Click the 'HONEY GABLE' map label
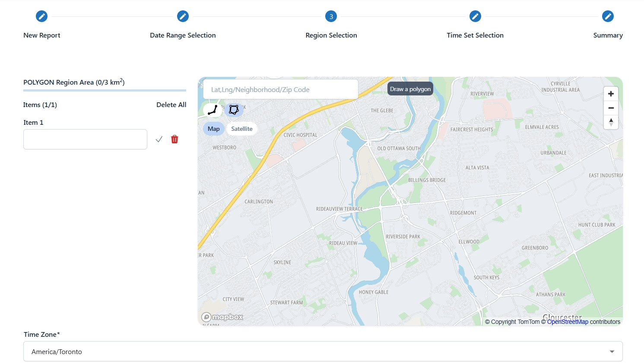The width and height of the screenshot is (644, 364). click(x=374, y=292)
